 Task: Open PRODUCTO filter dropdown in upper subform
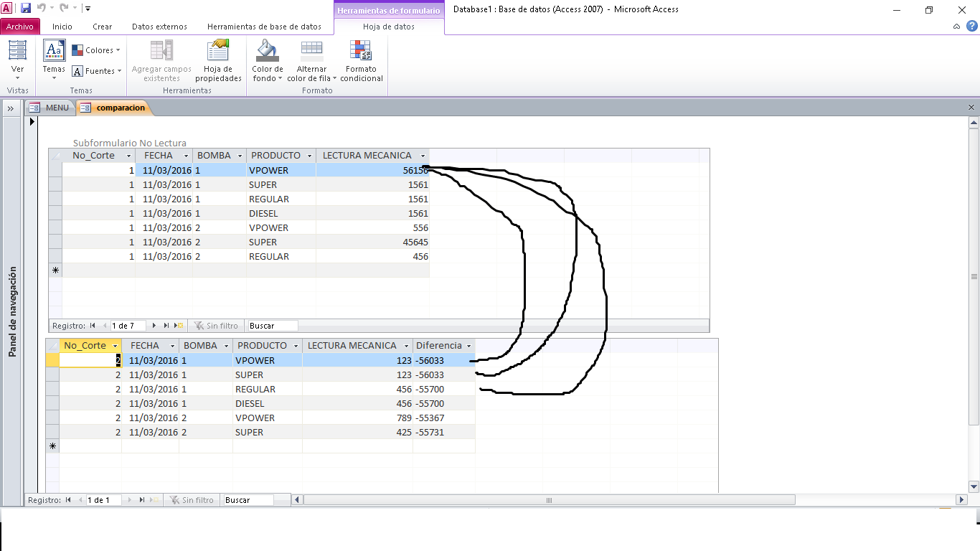coord(309,156)
